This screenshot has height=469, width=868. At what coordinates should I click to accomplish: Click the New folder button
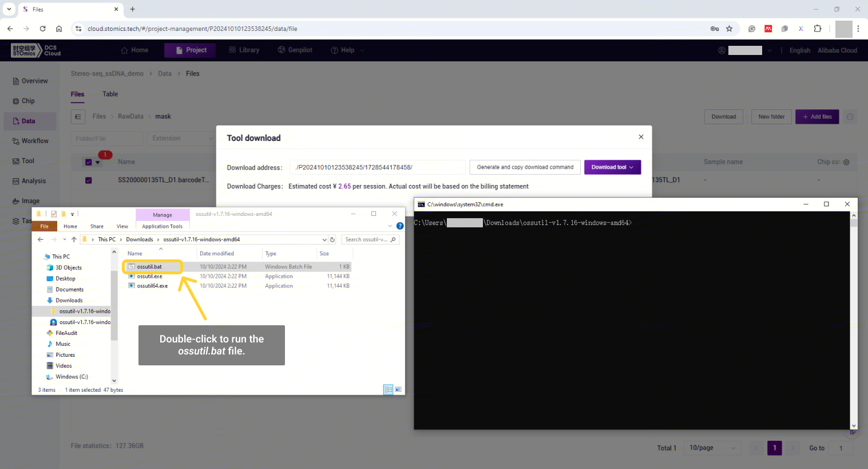771,117
